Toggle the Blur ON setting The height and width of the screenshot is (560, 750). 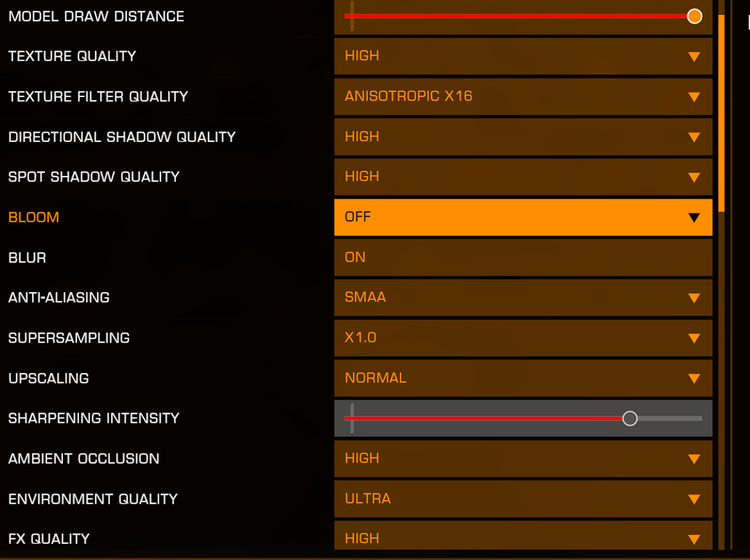(523, 257)
